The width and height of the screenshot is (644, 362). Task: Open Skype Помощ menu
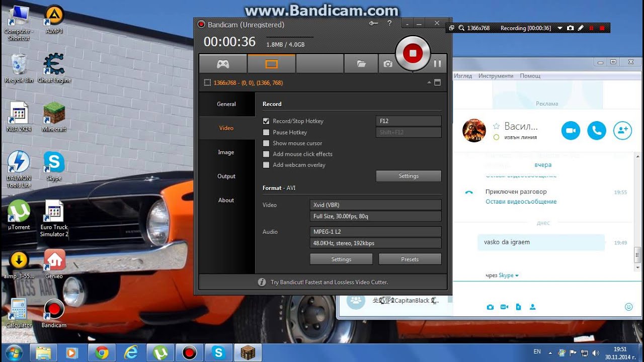[x=530, y=76]
